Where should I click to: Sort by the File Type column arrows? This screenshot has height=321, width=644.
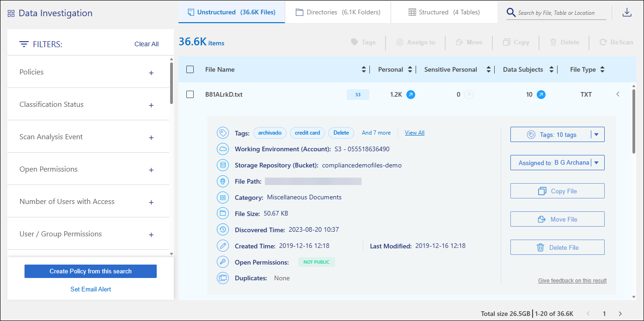tap(602, 69)
